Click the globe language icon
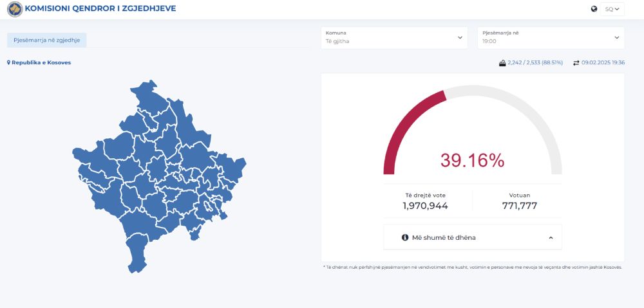 [594, 9]
